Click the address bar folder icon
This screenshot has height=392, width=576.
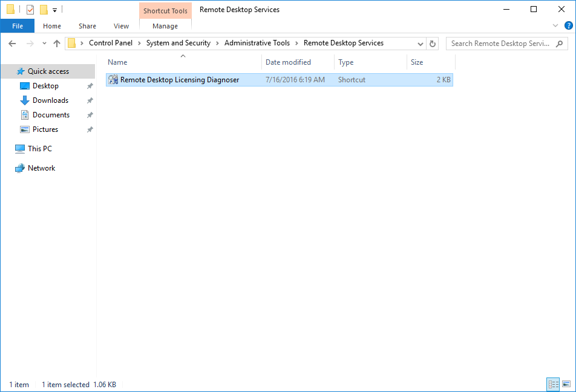tap(72, 44)
